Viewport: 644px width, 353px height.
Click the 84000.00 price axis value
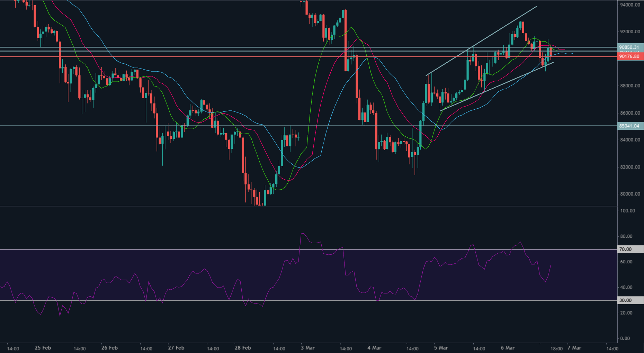(x=630, y=140)
